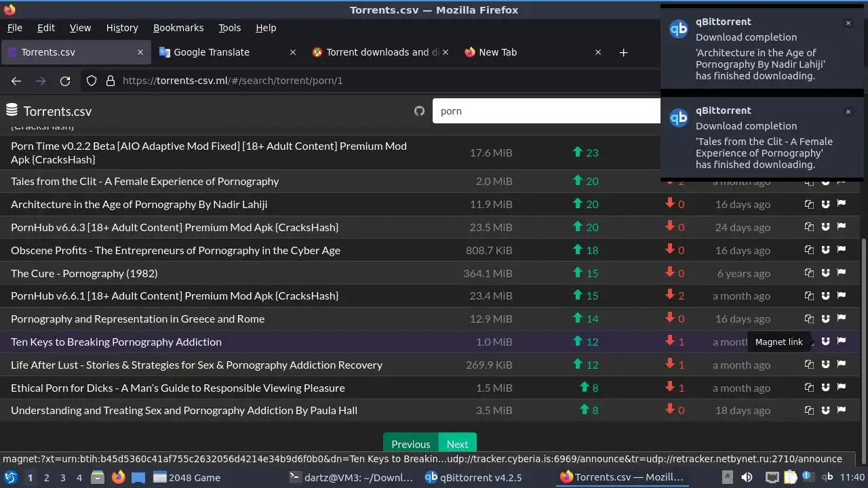Go back to previous page

tap(16, 81)
